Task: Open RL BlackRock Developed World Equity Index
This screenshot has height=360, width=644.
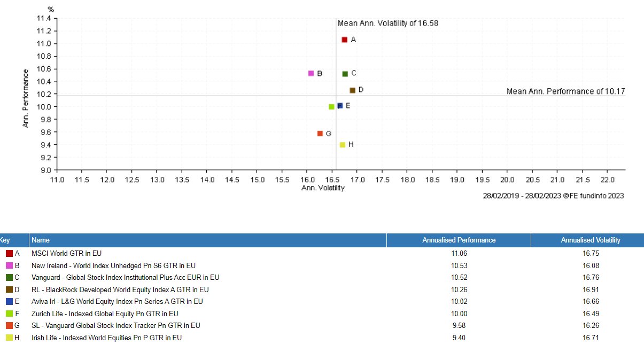Action: point(120,289)
